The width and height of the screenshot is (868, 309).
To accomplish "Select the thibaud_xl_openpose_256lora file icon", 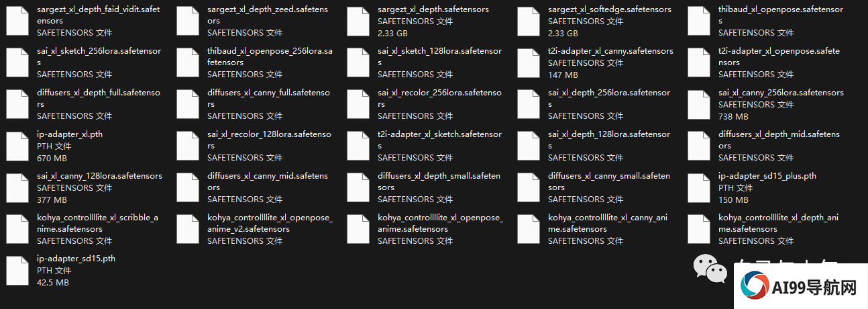I will tap(188, 62).
